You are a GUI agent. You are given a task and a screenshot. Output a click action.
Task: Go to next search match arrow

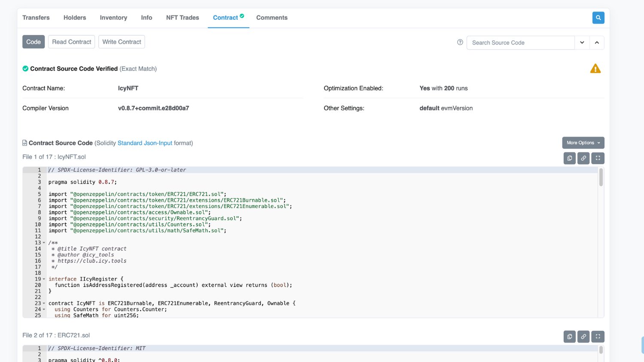coord(582,42)
